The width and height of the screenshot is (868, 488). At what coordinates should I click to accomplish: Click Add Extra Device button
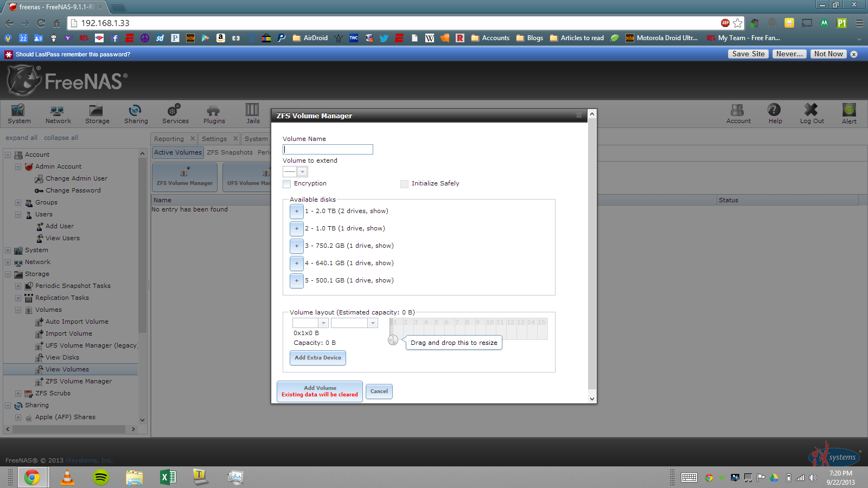(x=317, y=358)
